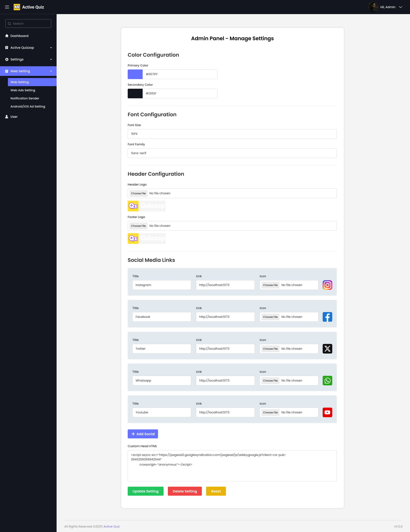Choose File for Twitter icon

(270, 349)
